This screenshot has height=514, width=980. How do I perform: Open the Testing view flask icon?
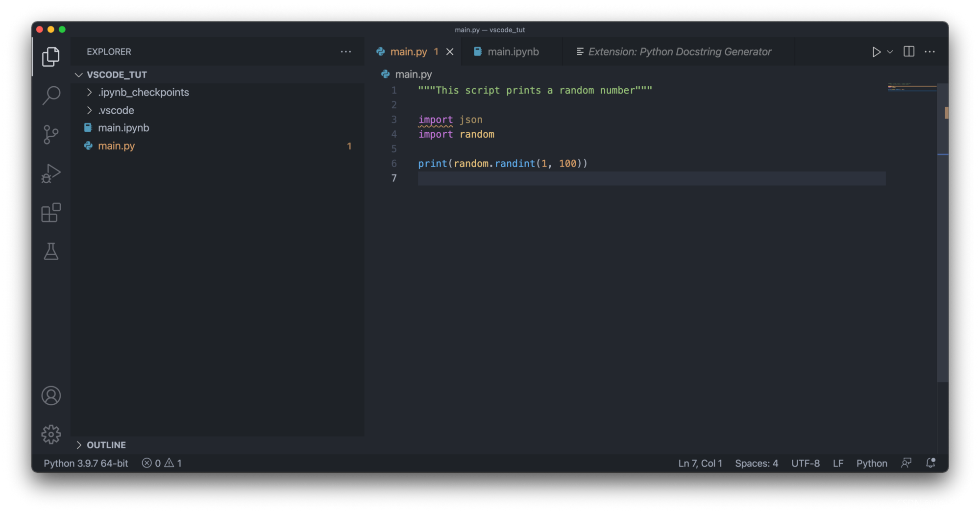[51, 252]
